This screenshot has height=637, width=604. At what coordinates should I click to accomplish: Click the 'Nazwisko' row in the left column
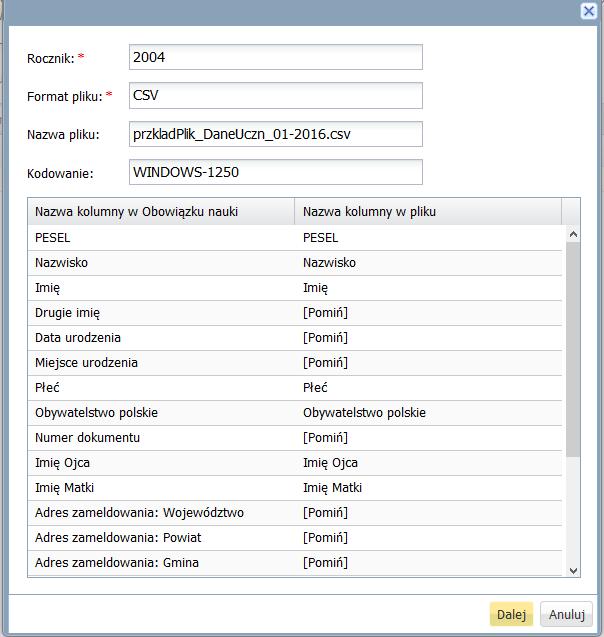[161, 263]
